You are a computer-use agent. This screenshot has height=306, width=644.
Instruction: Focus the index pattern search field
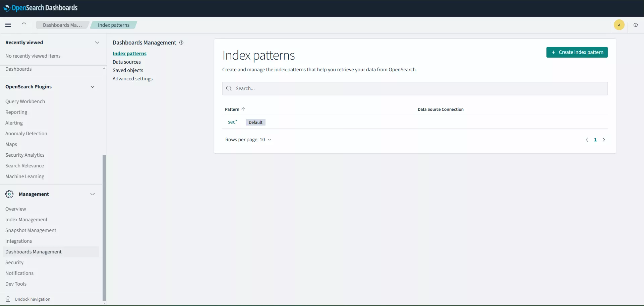tap(415, 88)
